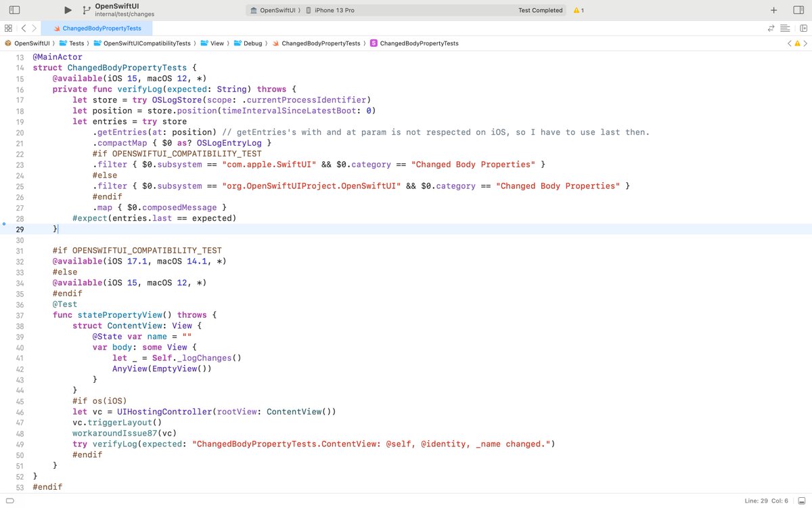Click the iPhone device icon in toolbar
The image size is (812, 508).
[x=309, y=10]
